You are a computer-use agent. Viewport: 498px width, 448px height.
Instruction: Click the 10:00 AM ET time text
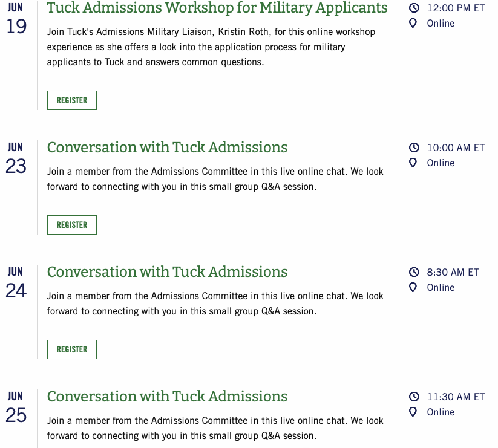(x=456, y=148)
